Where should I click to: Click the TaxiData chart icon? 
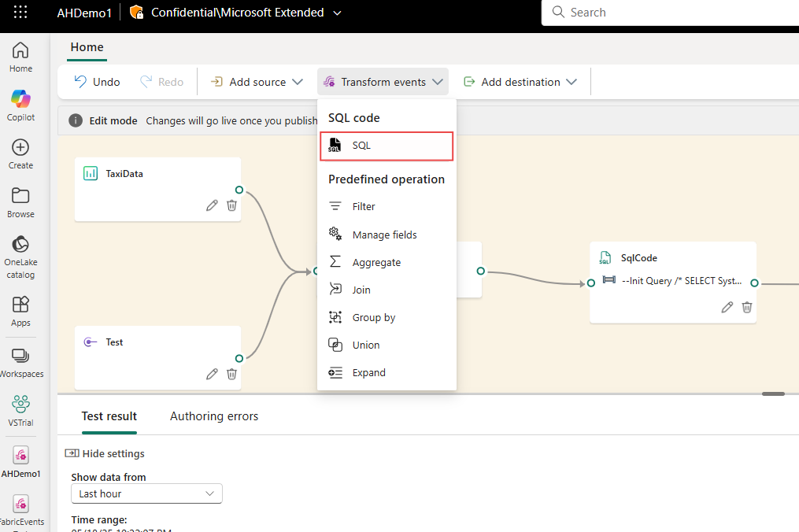91,173
